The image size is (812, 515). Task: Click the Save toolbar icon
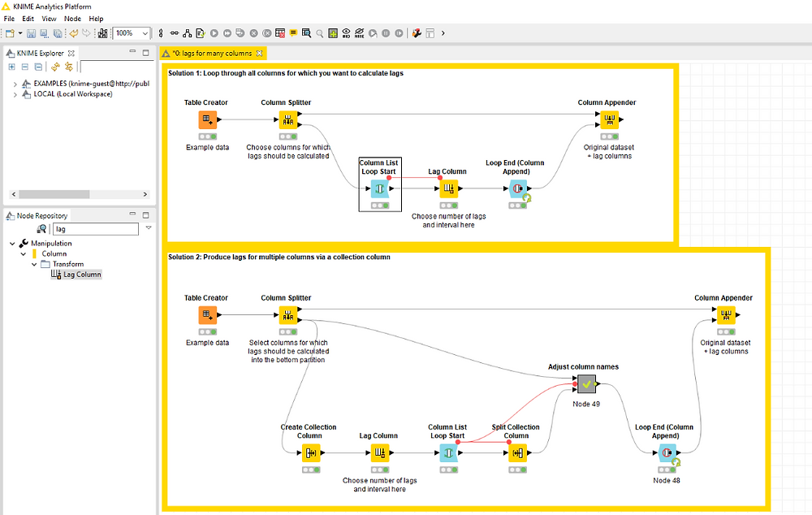click(x=31, y=33)
